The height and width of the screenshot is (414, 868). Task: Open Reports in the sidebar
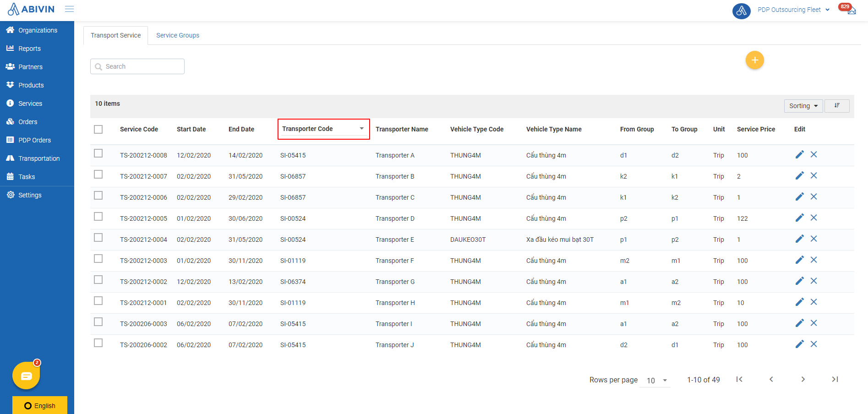tap(37, 49)
